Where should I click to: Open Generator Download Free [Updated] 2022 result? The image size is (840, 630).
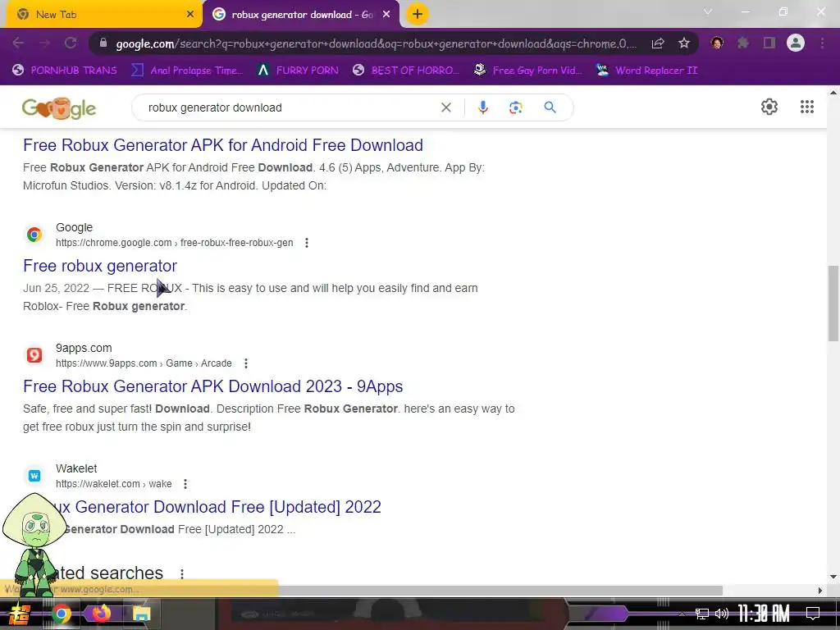(217, 507)
